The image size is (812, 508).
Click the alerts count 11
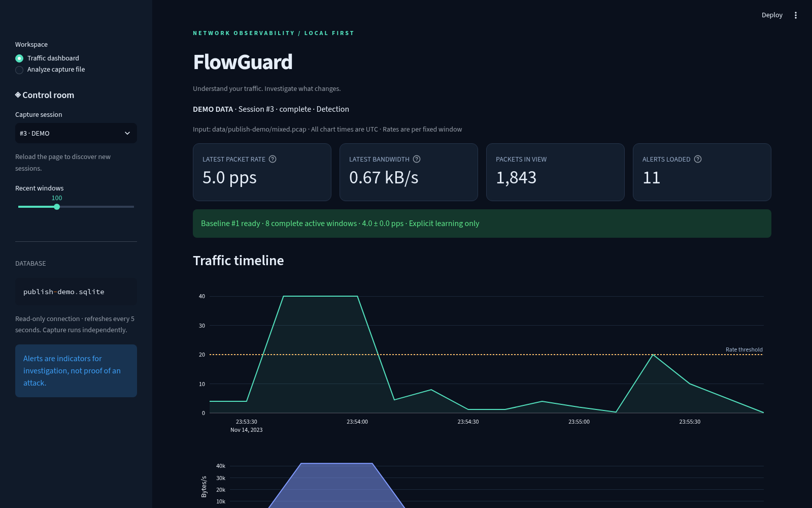point(651,178)
